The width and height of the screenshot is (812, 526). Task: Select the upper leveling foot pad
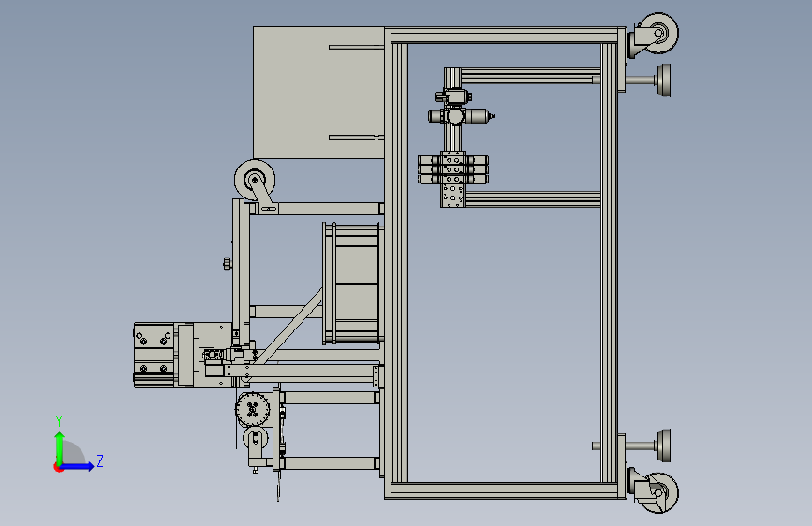664,80
